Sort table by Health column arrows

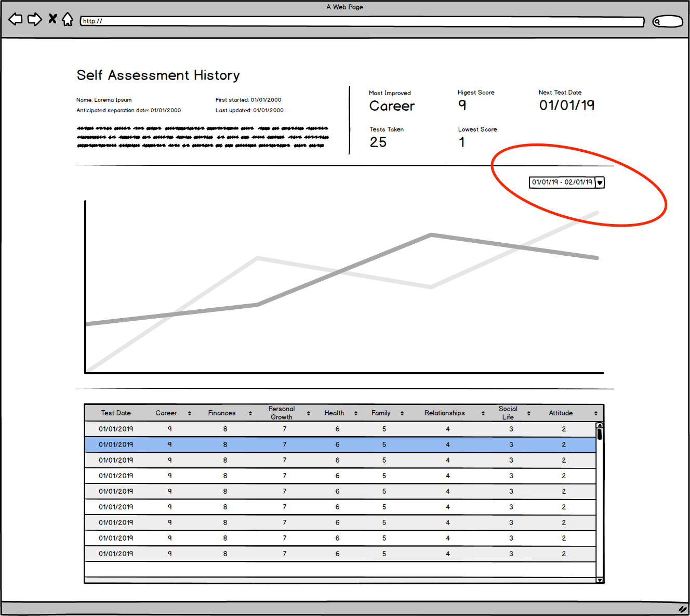[x=356, y=413]
